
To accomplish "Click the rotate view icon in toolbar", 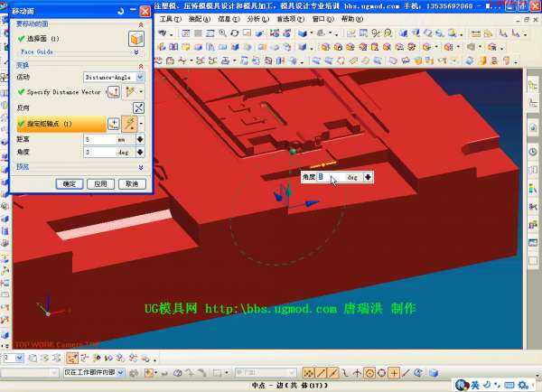I will coord(234,33).
